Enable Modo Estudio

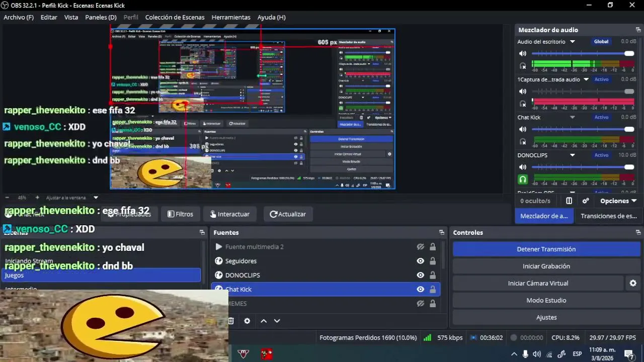(546, 300)
